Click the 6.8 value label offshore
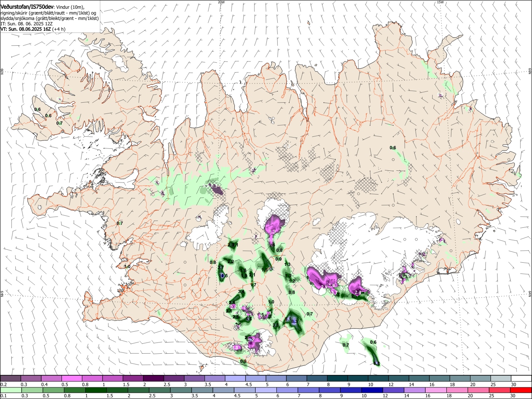Screen dimensions: 532x399 tap(377, 364)
